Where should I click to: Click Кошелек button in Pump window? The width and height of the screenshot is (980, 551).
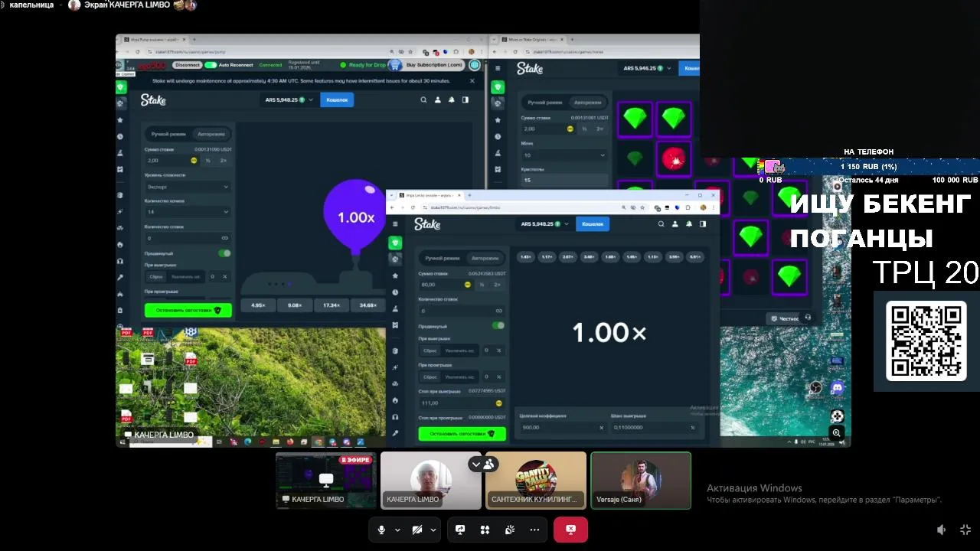[337, 99]
